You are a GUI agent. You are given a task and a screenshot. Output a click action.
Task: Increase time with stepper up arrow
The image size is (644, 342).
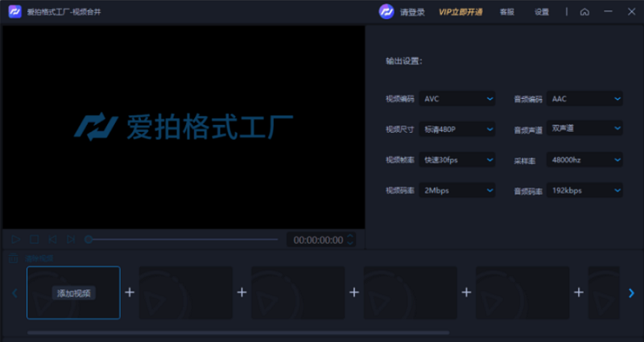350,236
